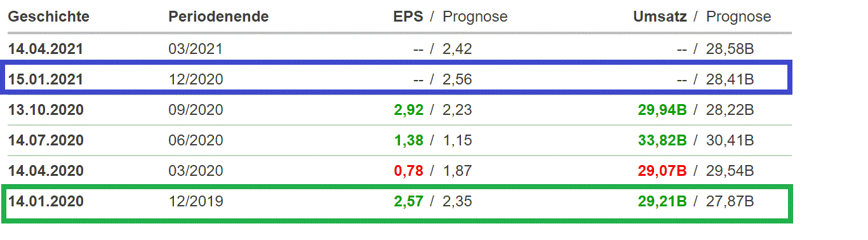Select the 15.01.2021 date entry

click(x=46, y=79)
